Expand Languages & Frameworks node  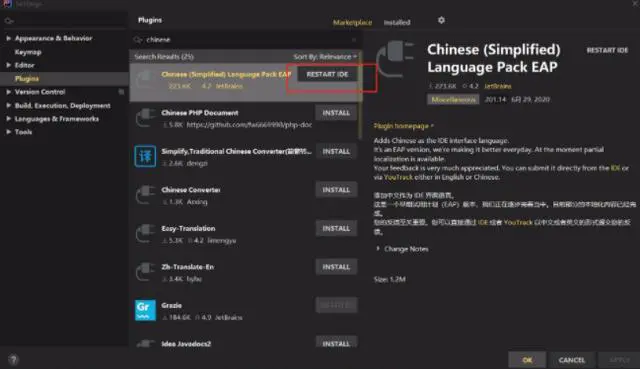pyautogui.click(x=8, y=119)
